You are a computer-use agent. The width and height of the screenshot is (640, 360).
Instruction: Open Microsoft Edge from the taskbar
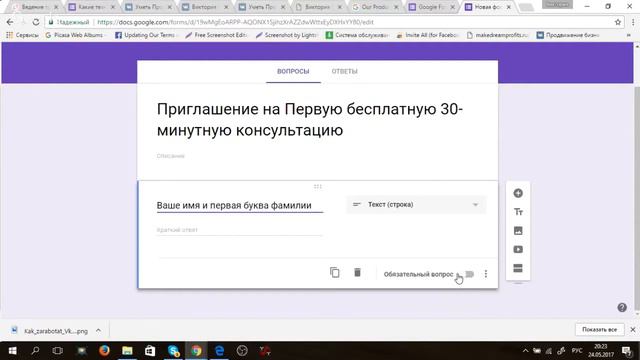[x=219, y=351]
